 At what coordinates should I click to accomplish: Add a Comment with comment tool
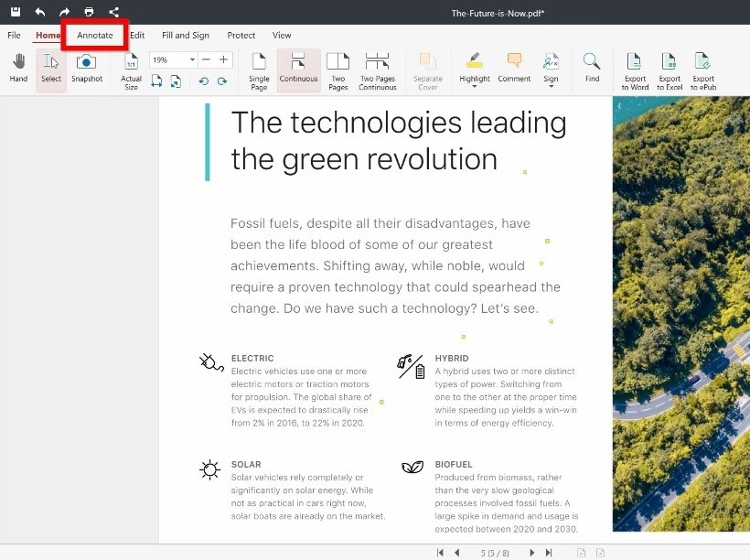[x=514, y=69]
